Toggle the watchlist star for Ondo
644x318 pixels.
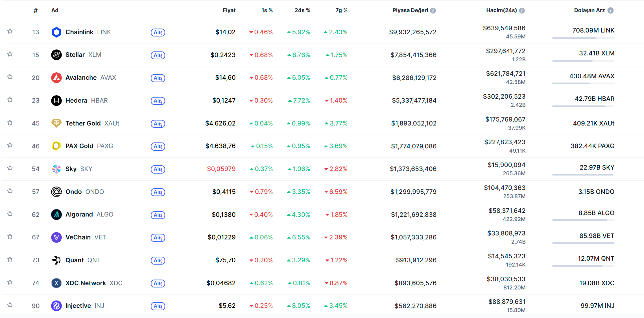point(10,191)
